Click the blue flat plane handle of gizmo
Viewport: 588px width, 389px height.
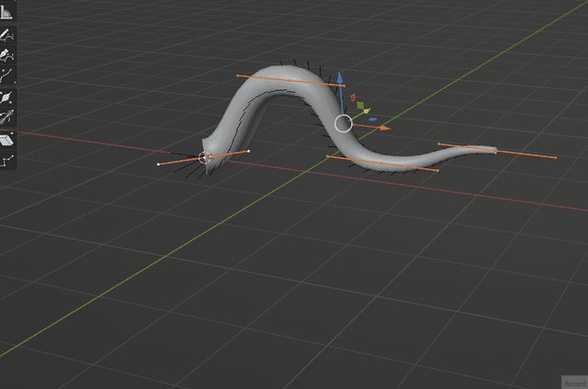(372, 120)
